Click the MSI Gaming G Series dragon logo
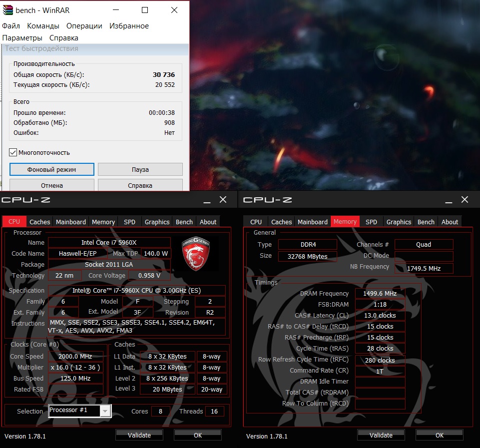 click(x=196, y=253)
